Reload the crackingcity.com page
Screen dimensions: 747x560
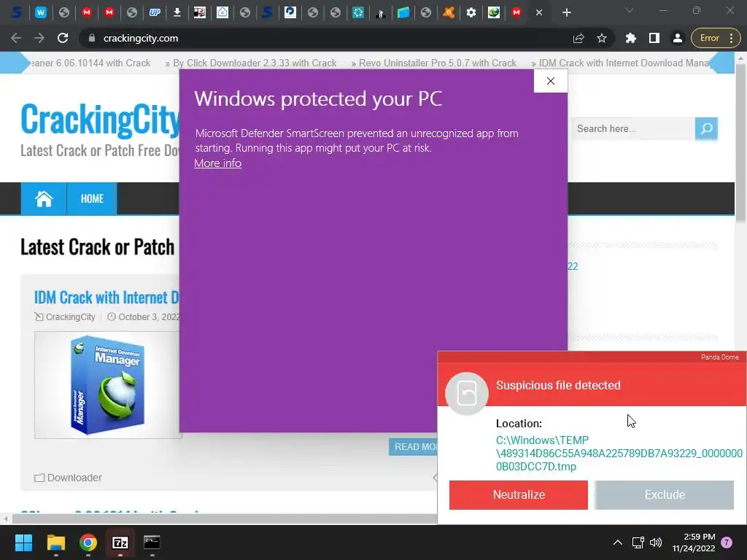pos(63,38)
